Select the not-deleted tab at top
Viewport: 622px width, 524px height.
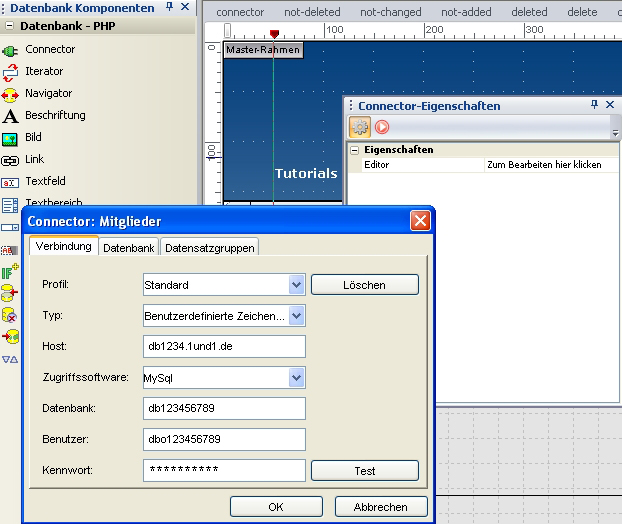click(x=312, y=12)
